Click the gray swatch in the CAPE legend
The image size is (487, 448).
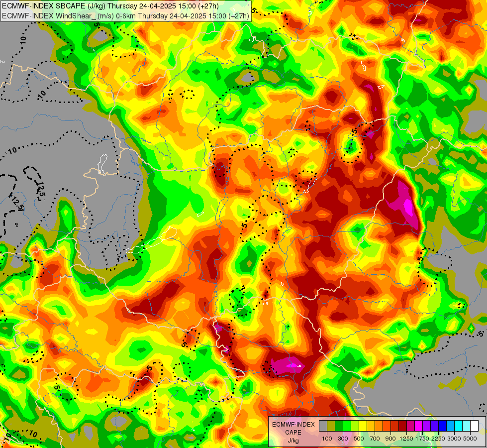[x=323, y=426]
